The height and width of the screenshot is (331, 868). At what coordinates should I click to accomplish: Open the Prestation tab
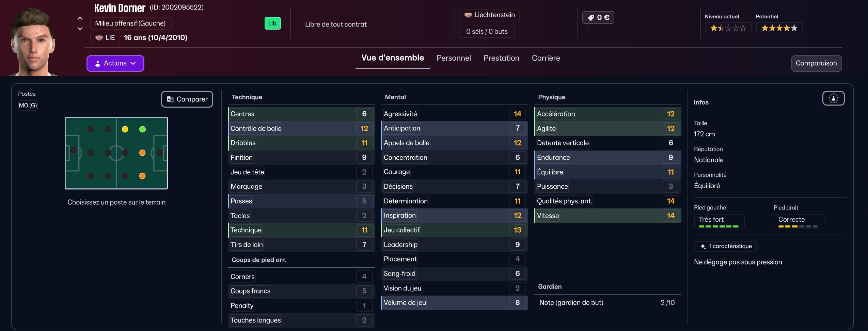click(501, 58)
